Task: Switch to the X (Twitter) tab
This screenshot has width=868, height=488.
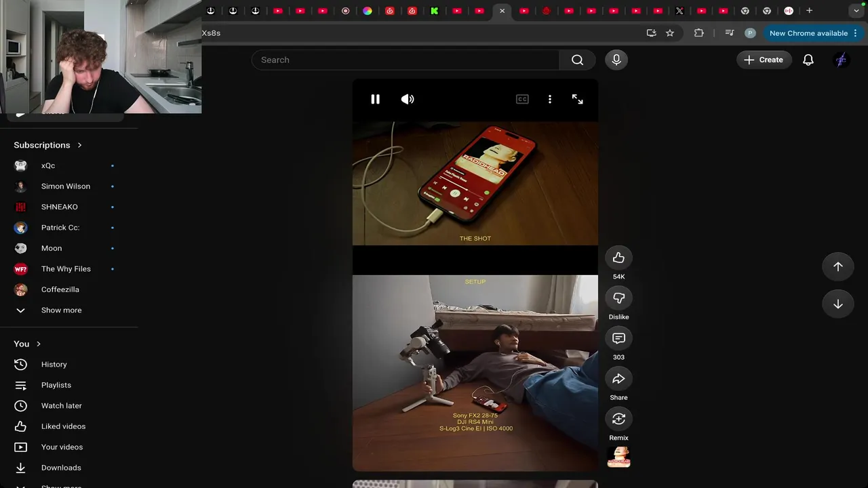Action: tap(679, 11)
